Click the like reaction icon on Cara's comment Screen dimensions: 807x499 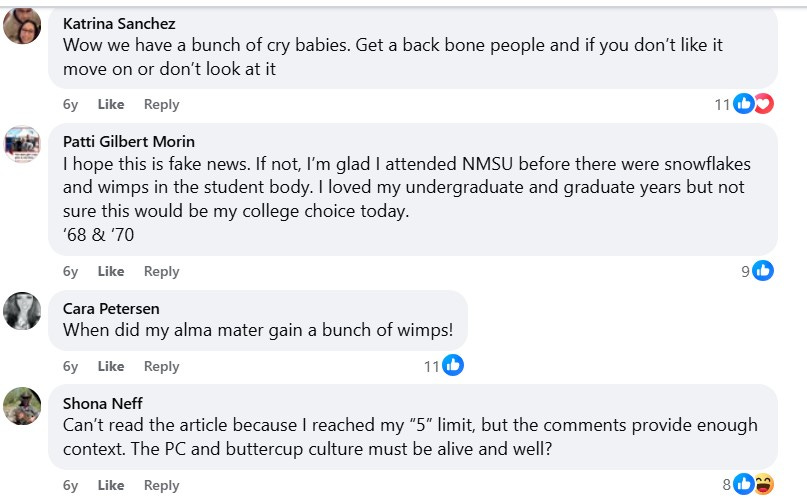click(x=452, y=366)
